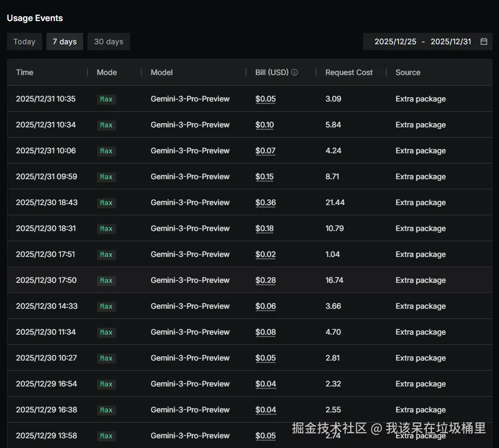Switch to the Today filter
Viewport: 499px width, 448px height.
coord(24,41)
